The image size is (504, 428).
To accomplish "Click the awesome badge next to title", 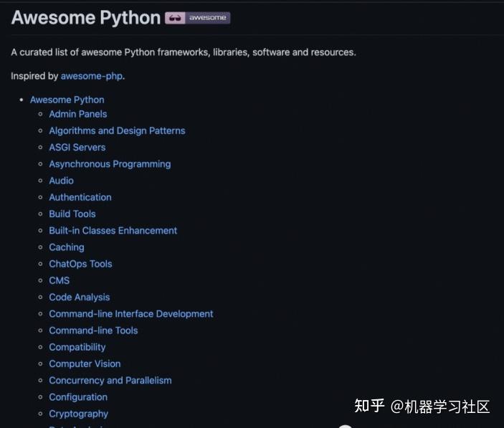I will (x=197, y=18).
